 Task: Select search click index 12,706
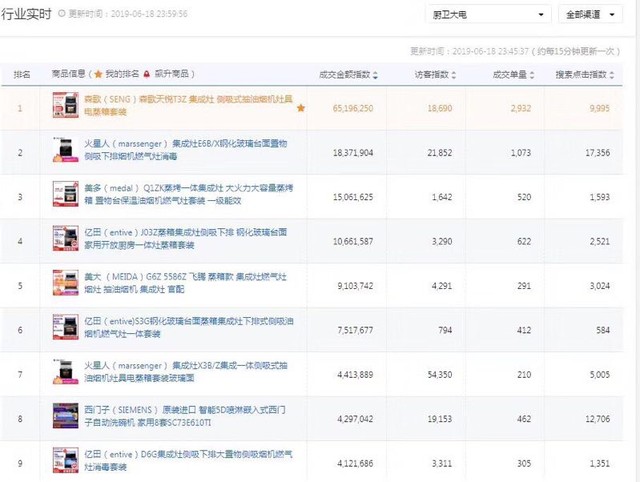click(598, 419)
